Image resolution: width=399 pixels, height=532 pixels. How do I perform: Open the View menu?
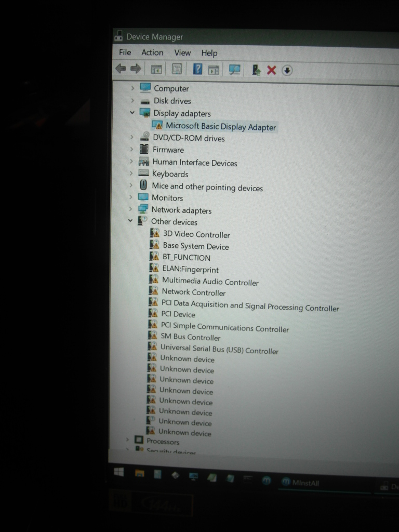182,53
